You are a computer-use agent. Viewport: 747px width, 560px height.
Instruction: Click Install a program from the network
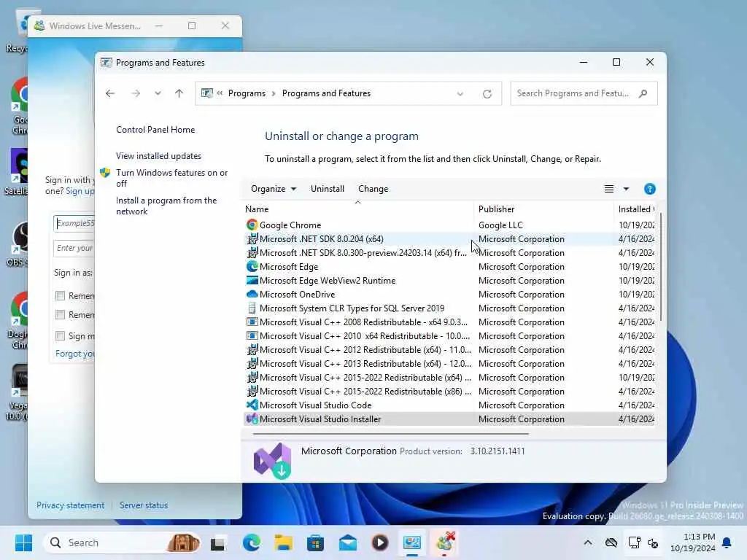pyautogui.click(x=166, y=206)
